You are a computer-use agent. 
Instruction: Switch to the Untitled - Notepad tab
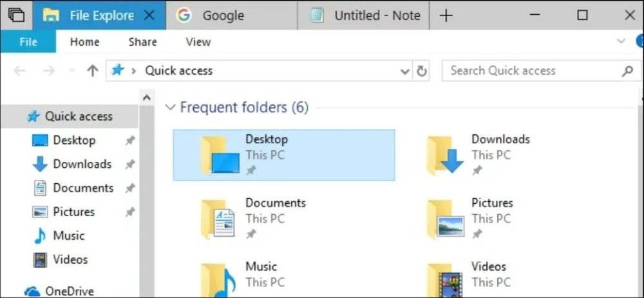pyautogui.click(x=363, y=15)
